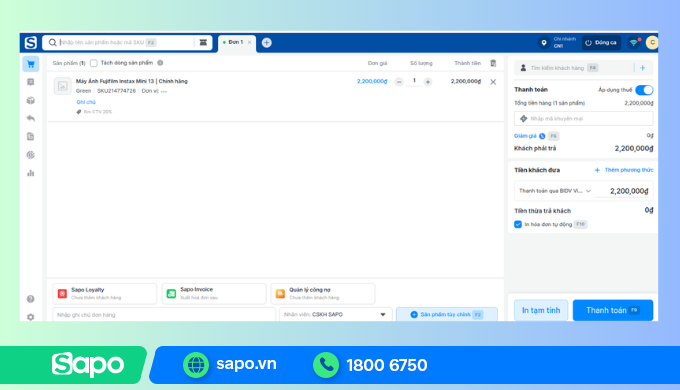Increase product quantity with plus stepper
Viewport: 680px width, 390px height.
click(428, 82)
